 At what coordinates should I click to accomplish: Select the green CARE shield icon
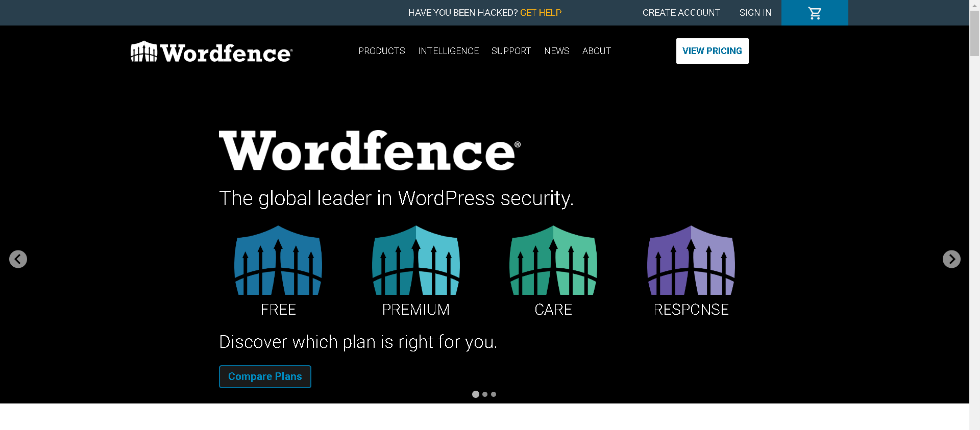point(553,261)
